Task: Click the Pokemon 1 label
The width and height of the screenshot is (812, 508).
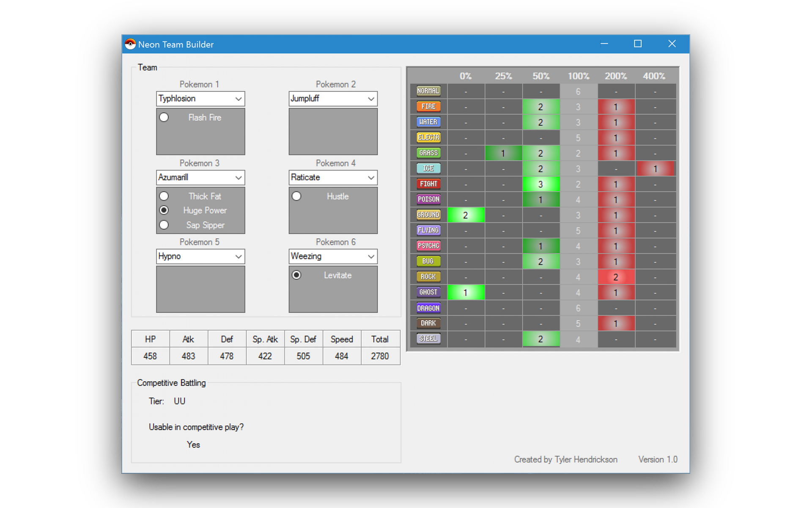Action: [x=199, y=84]
